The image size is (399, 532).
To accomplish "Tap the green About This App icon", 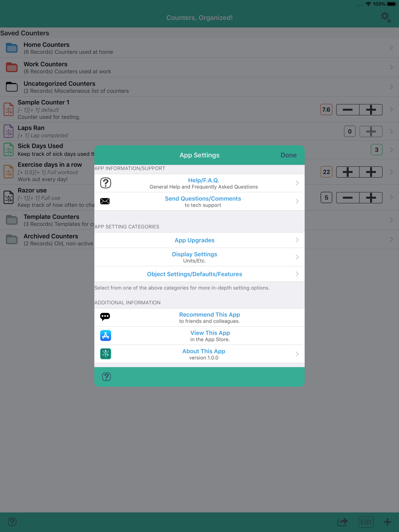I will click(x=105, y=354).
